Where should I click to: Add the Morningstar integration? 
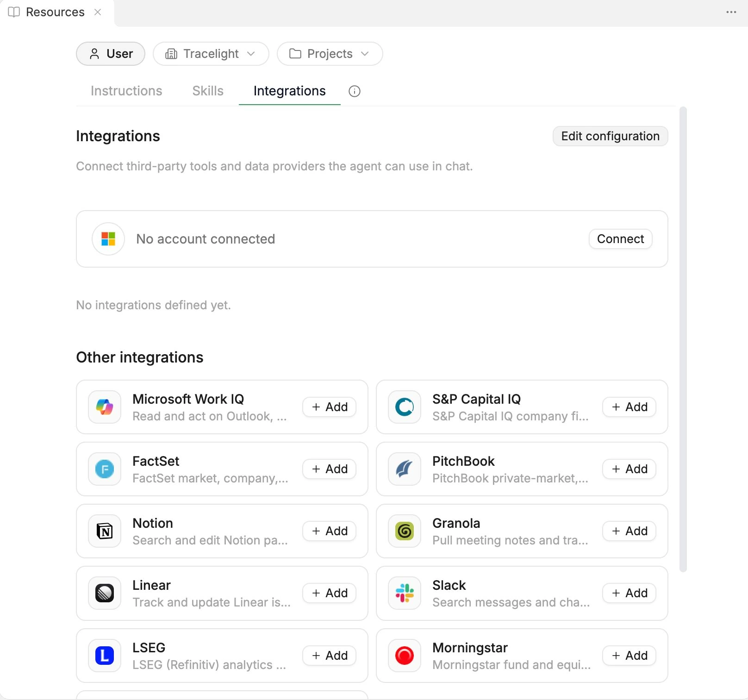pos(630,656)
